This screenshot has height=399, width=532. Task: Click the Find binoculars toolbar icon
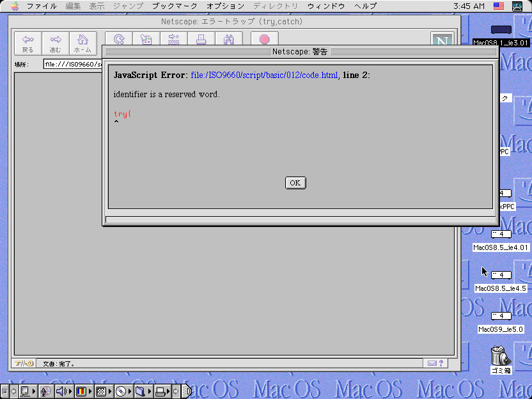[229, 39]
